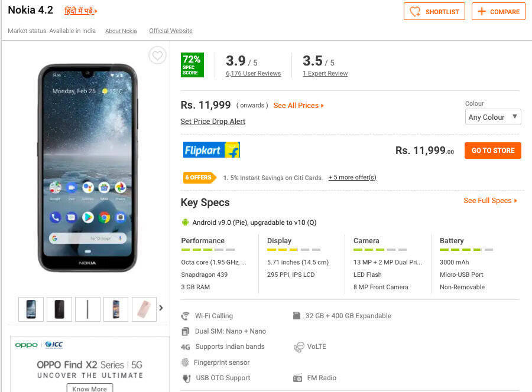Click the Android robot icon in Key Specs
This screenshot has width=532, height=392.
coord(185,222)
